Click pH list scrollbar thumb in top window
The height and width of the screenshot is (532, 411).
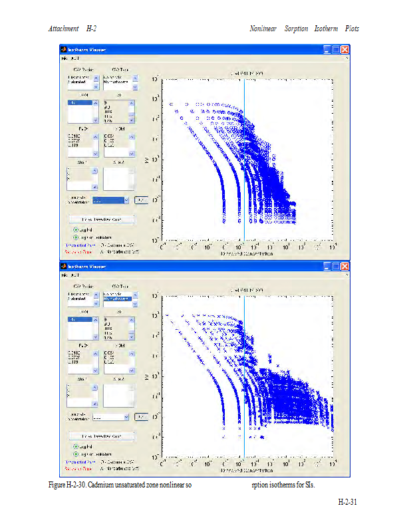(132, 109)
